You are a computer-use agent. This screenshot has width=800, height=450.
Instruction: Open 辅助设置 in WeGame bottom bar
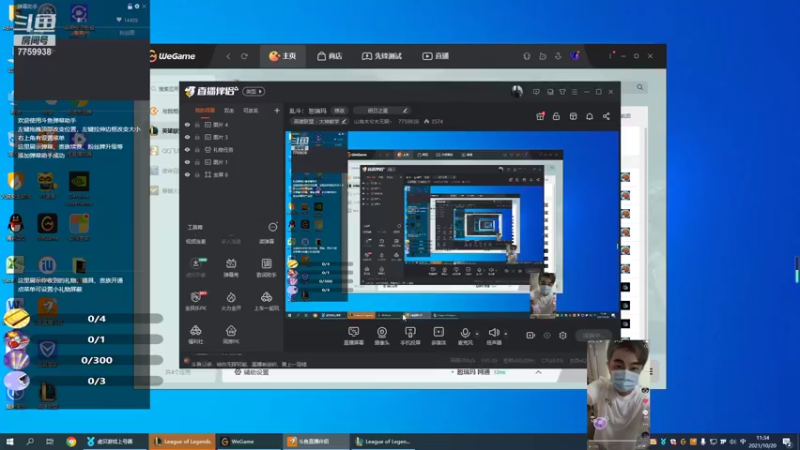click(x=252, y=372)
